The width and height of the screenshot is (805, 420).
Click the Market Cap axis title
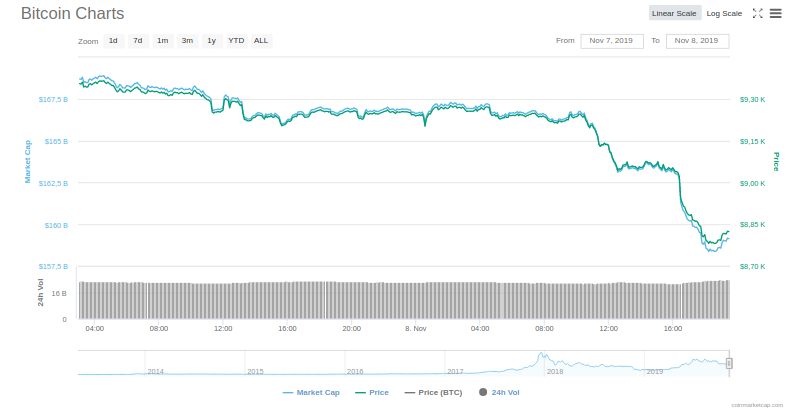pos(28,162)
